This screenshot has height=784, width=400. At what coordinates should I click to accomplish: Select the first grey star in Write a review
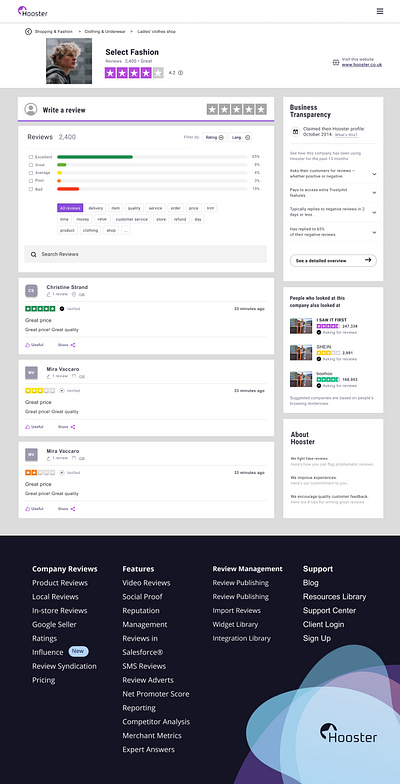[x=212, y=110]
